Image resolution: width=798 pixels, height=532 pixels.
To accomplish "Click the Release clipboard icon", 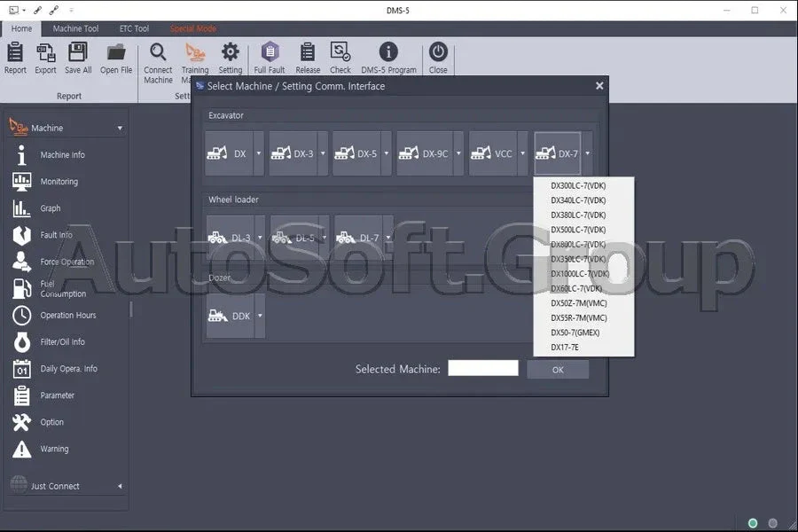I will [308, 52].
